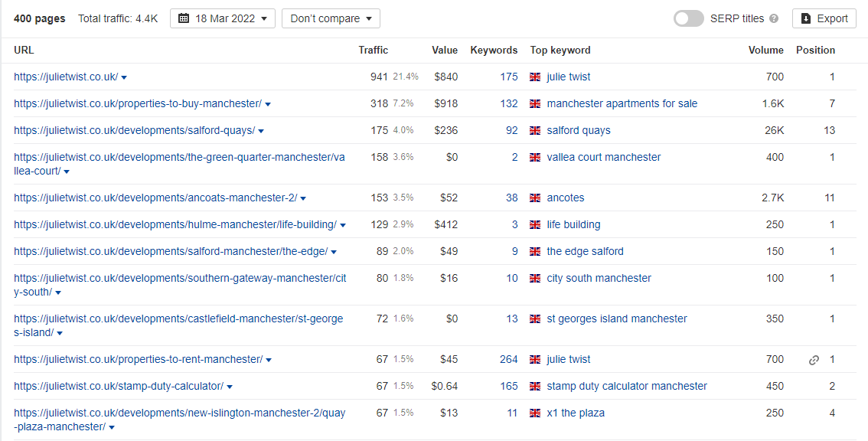
Task: Open top keyword city south manchester
Action: [599, 278]
